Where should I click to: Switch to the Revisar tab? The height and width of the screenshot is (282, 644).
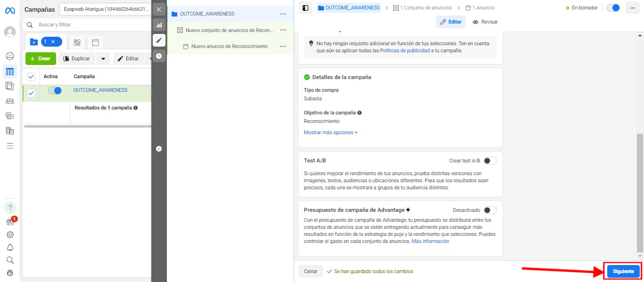pyautogui.click(x=485, y=22)
